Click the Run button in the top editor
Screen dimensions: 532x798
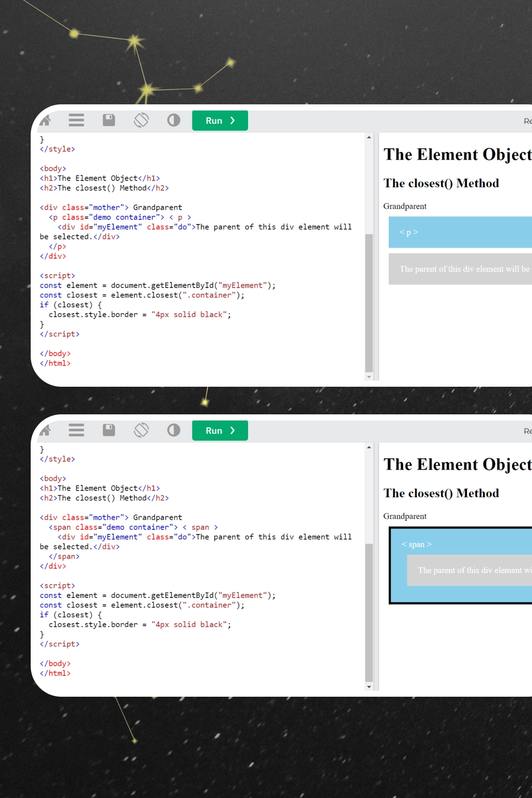pyautogui.click(x=220, y=121)
